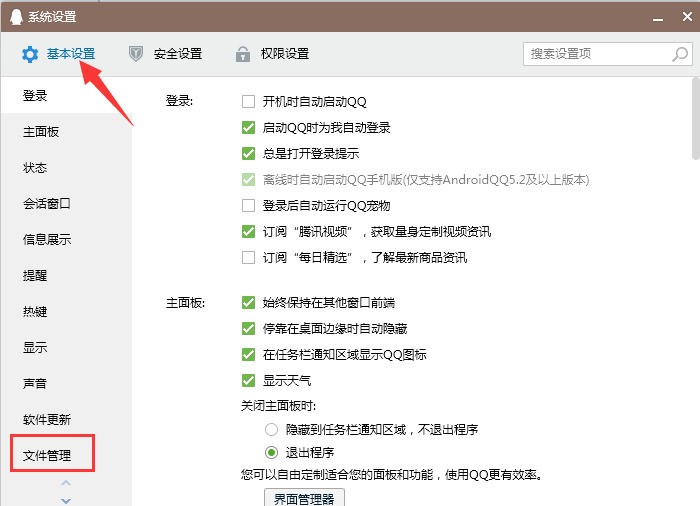Close the 系统设置 window

coord(687,17)
